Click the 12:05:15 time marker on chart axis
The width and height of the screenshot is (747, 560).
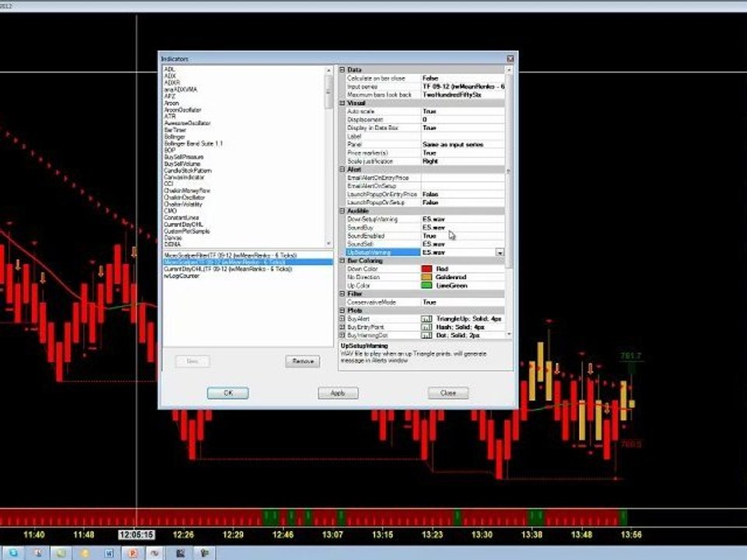[x=137, y=535]
